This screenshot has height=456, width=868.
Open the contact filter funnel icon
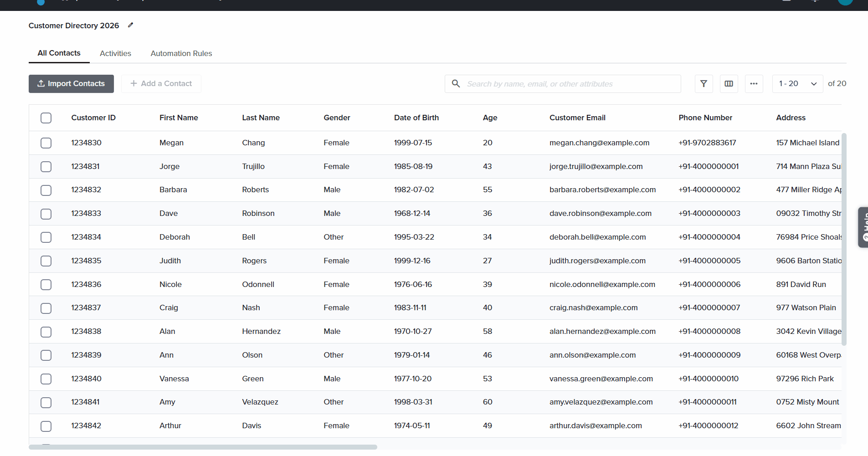click(704, 84)
